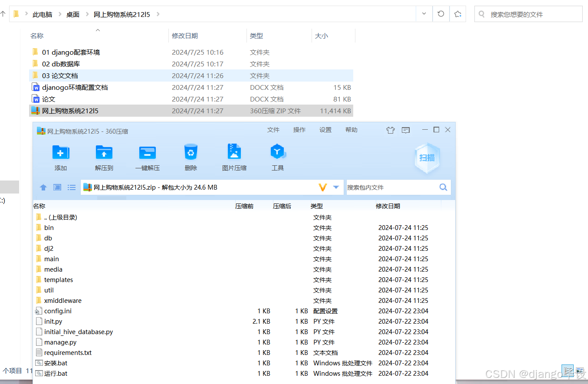The image size is (588, 384).
Task: Click the 扫描 (Scan) shield badge
Action: tap(427, 158)
